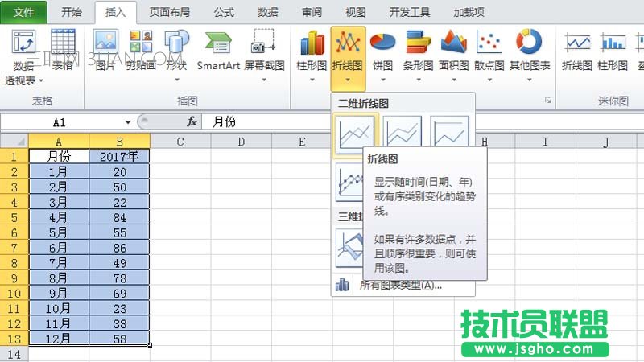
Task: Expand the Area chart dropdown arrow
Action: pos(453,80)
